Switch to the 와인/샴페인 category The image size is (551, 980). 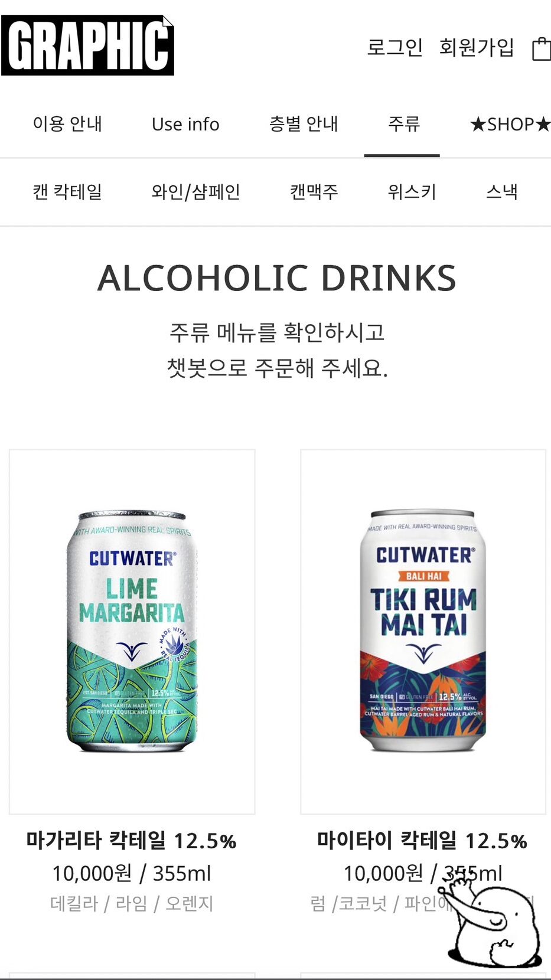(x=195, y=192)
